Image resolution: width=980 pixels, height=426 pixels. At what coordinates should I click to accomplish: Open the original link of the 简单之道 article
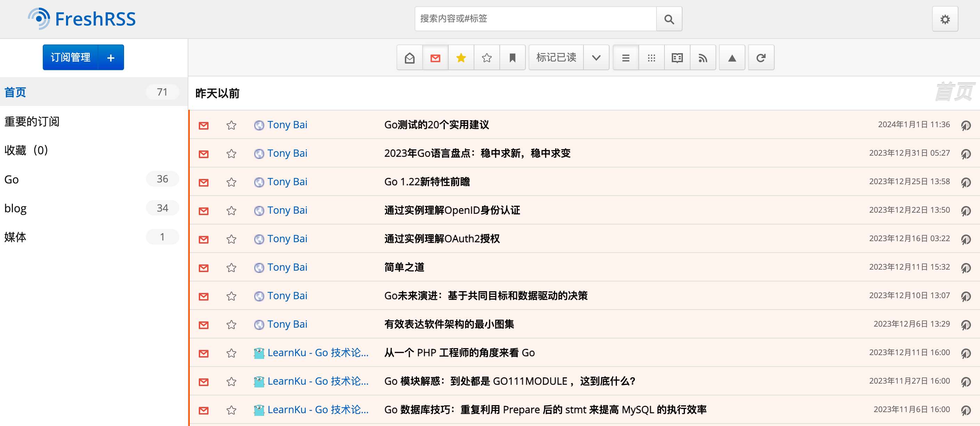pos(965,268)
